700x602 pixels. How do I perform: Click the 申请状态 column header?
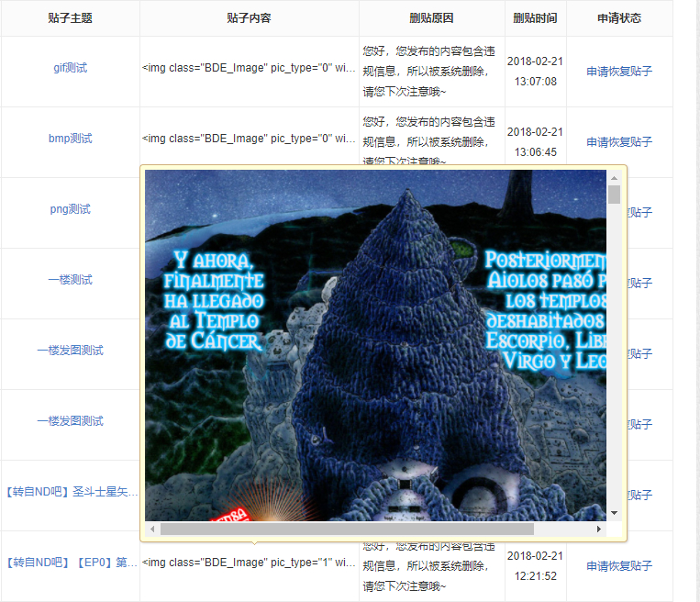619,18
